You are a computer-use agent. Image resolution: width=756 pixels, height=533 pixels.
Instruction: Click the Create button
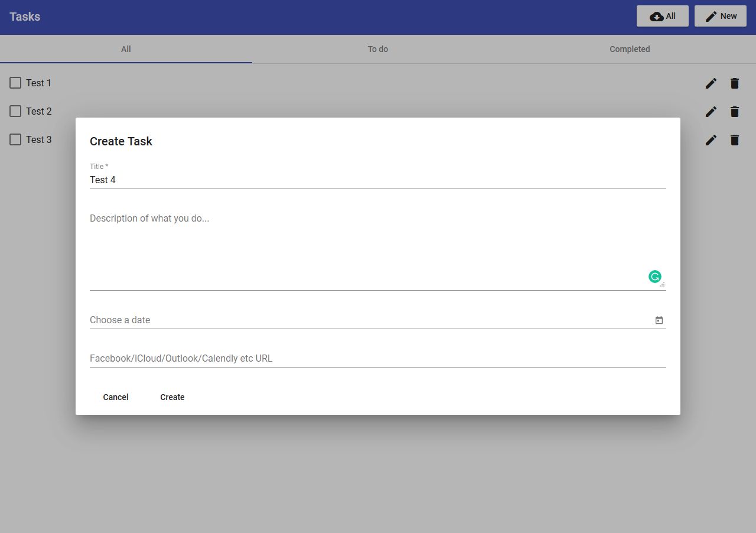point(172,396)
